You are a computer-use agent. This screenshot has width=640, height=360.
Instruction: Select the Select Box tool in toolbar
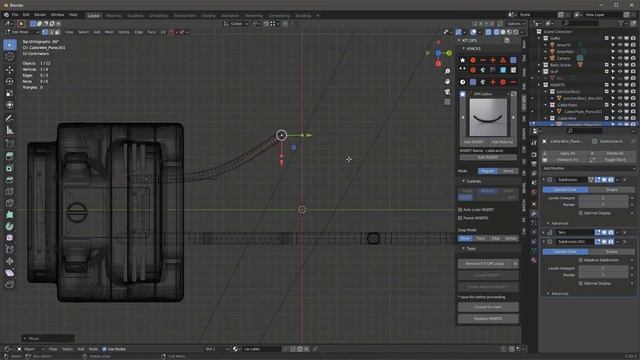(10, 45)
